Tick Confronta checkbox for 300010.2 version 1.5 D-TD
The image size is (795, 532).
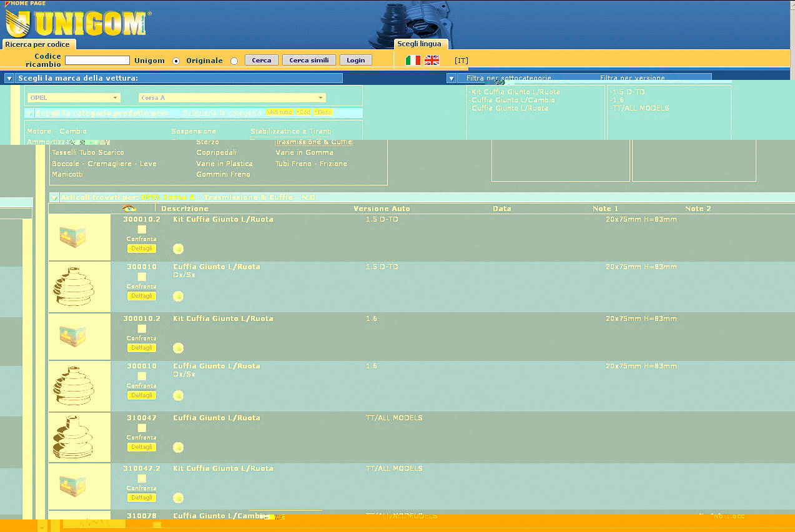tap(142, 229)
